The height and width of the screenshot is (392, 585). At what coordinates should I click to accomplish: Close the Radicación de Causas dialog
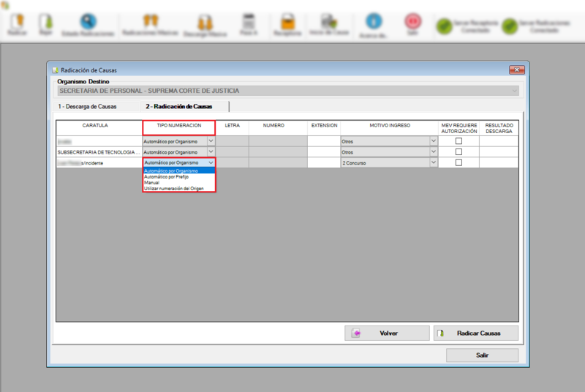click(517, 69)
